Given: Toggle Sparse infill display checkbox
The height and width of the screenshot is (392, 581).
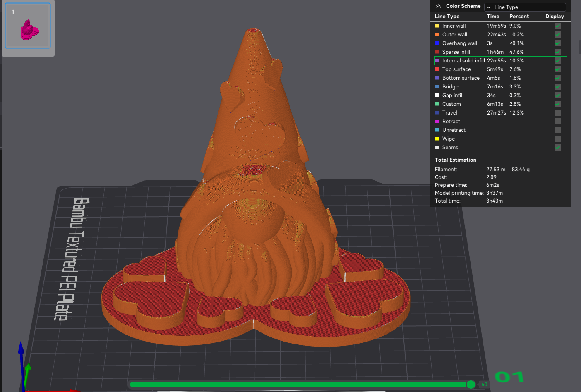Looking at the screenshot, I should tap(557, 52).
